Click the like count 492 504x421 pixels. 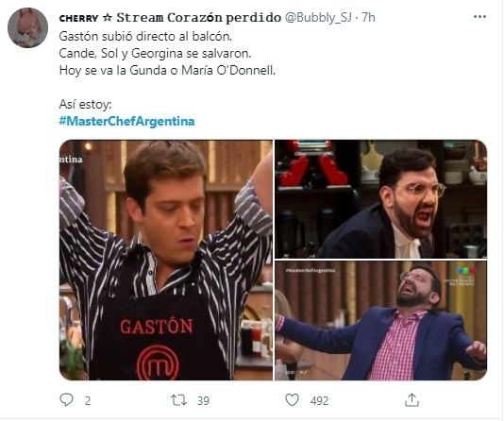pos(319,401)
